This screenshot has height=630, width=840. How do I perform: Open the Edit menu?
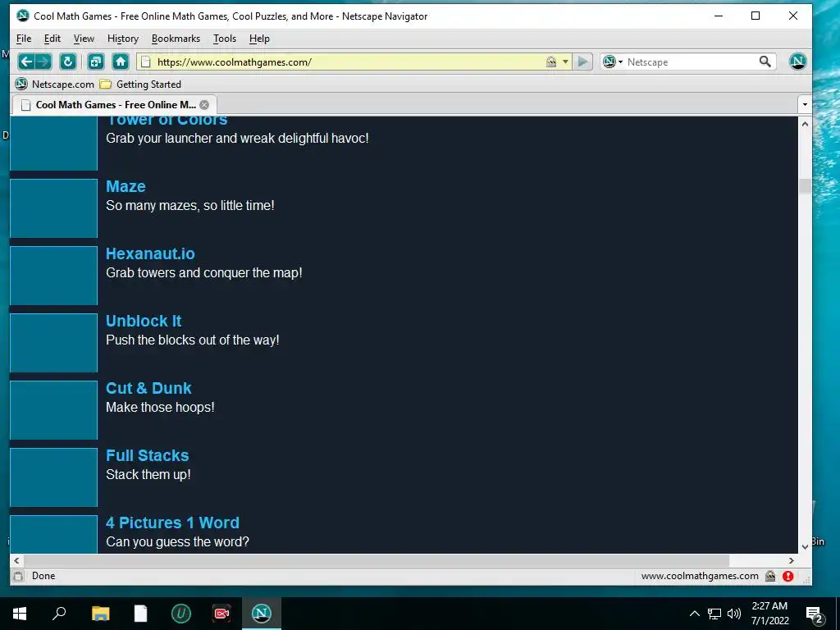pyautogui.click(x=52, y=39)
